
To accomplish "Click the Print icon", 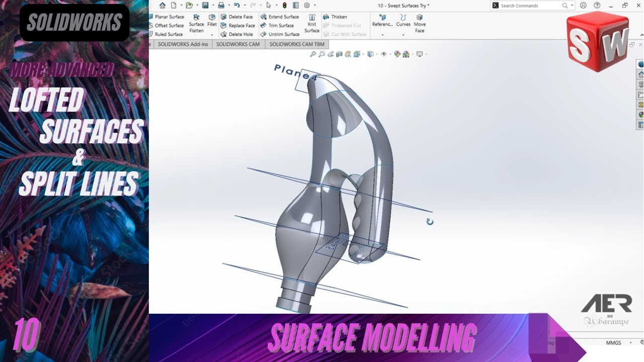I will pyautogui.click(x=221, y=6).
